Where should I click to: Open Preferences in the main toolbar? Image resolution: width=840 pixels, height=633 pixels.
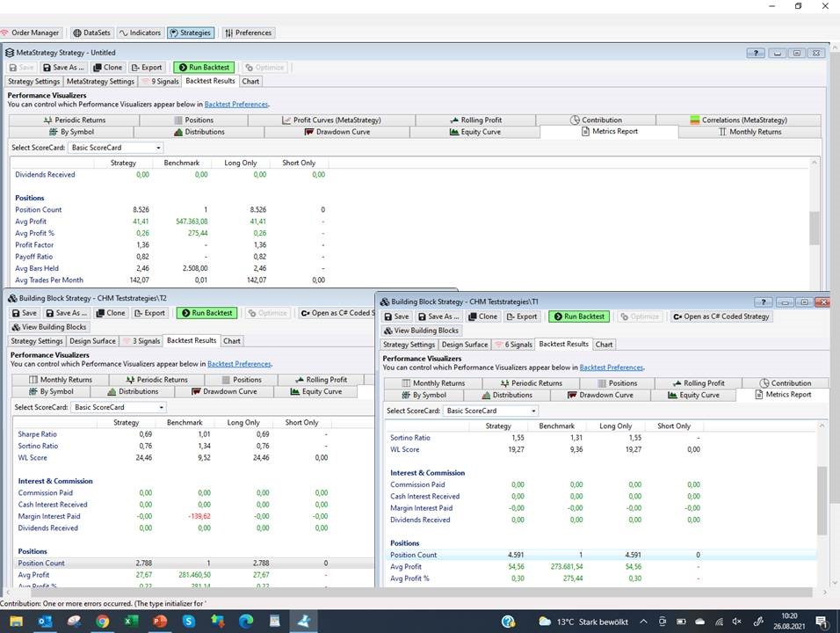coord(248,33)
